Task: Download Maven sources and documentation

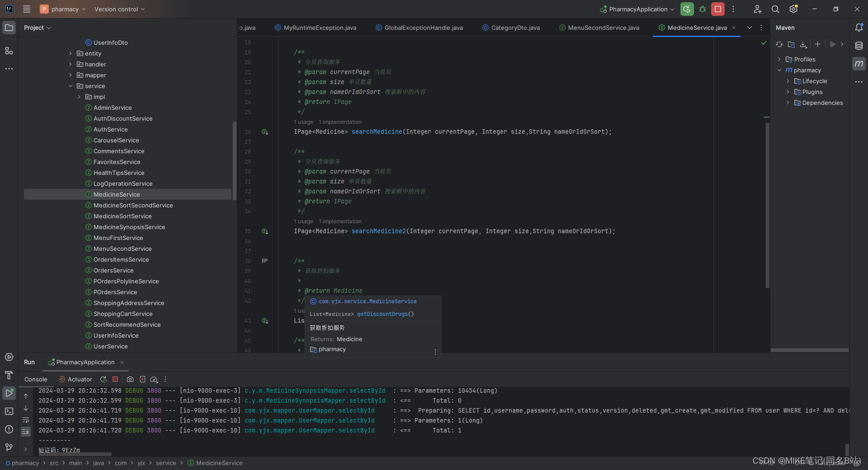Action: [803, 44]
